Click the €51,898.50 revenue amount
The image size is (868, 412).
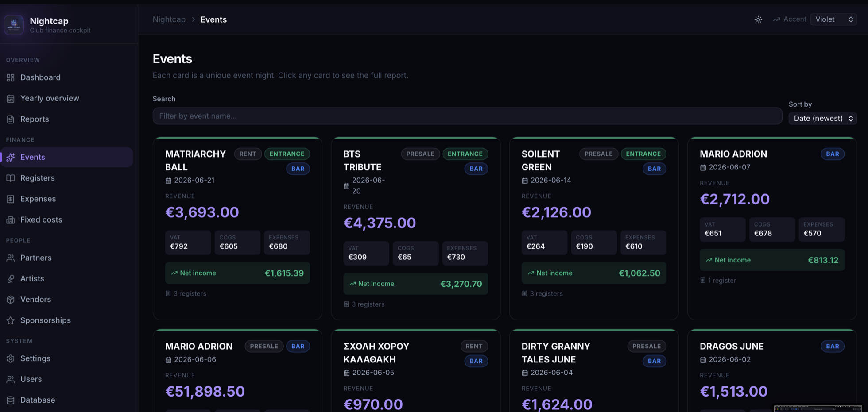tap(205, 392)
